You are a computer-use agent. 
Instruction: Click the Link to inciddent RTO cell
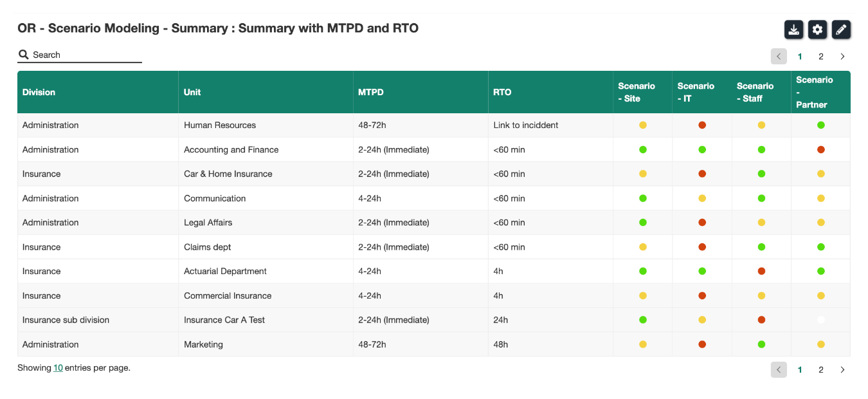(x=550, y=125)
